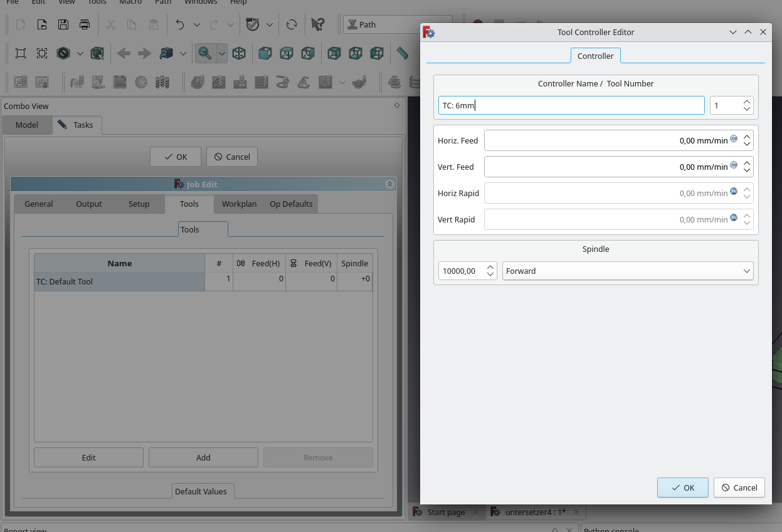The image size is (782, 532).
Task: Click the Measure distance ruler icon
Action: click(402, 53)
